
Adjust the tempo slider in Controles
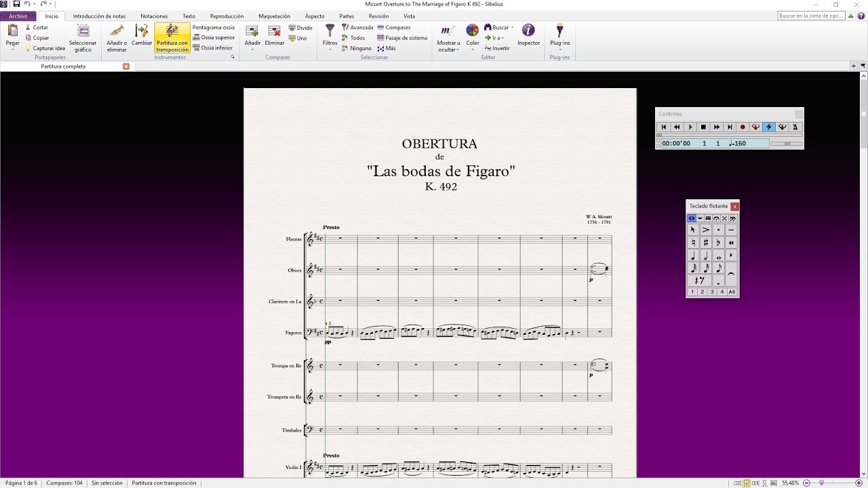coord(787,144)
